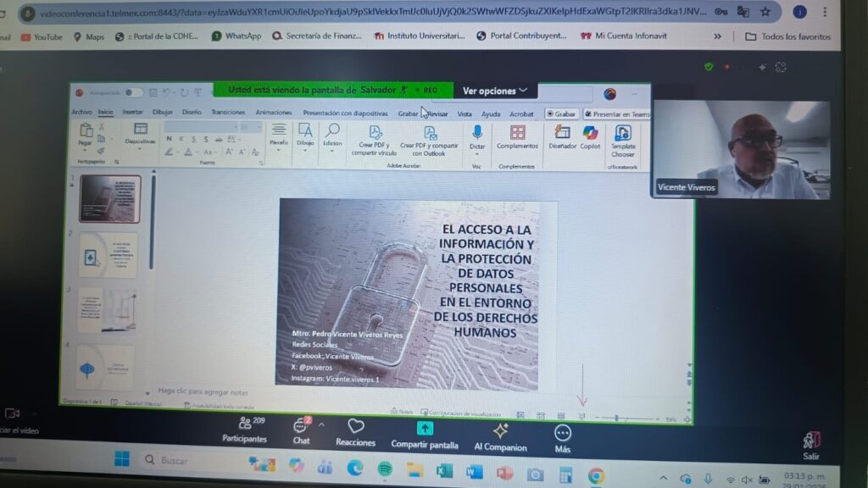Switch to the Transiciones ribbon tab
The height and width of the screenshot is (488, 868).
[x=228, y=113]
